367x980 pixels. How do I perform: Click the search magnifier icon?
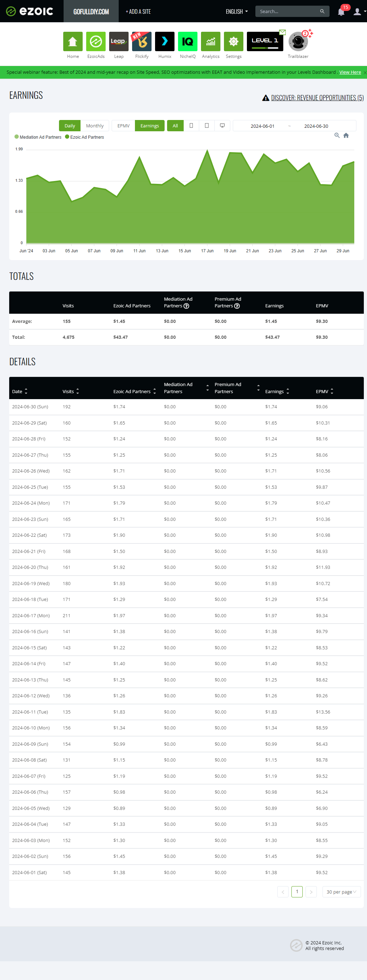tap(322, 11)
